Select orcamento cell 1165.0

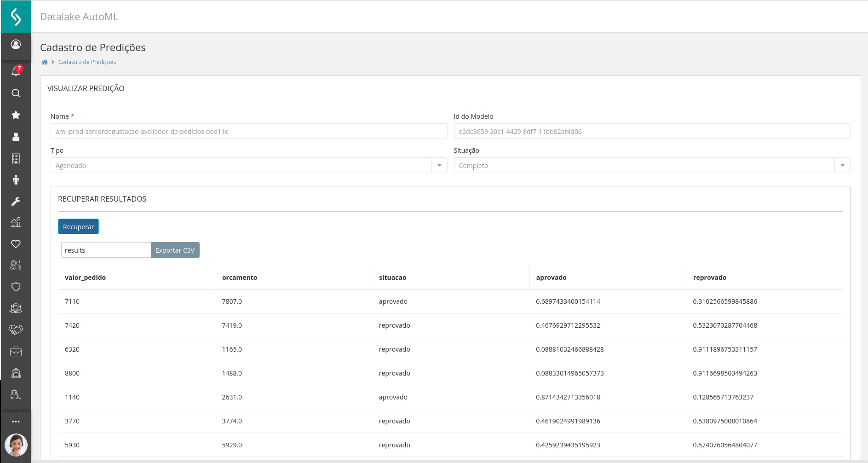point(232,349)
